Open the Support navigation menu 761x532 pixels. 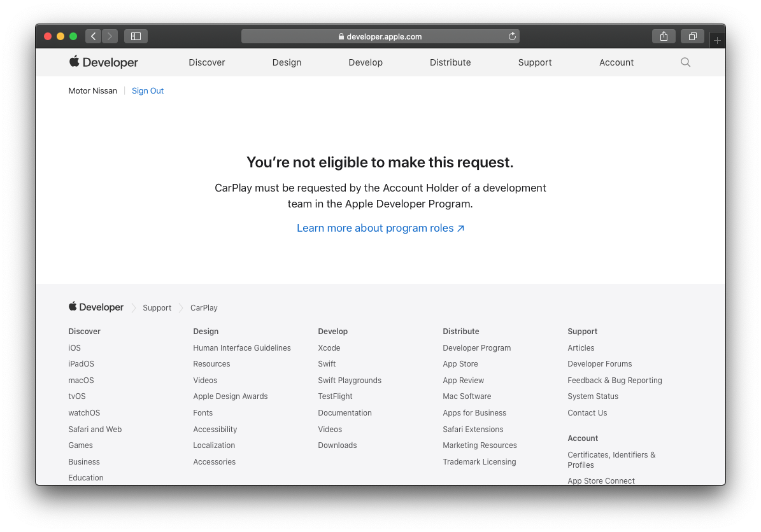click(535, 62)
